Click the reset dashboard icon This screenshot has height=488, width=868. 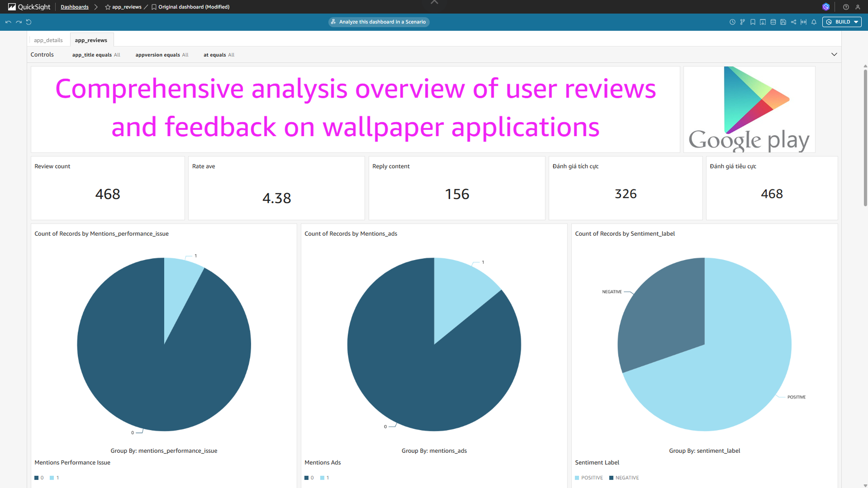point(29,22)
